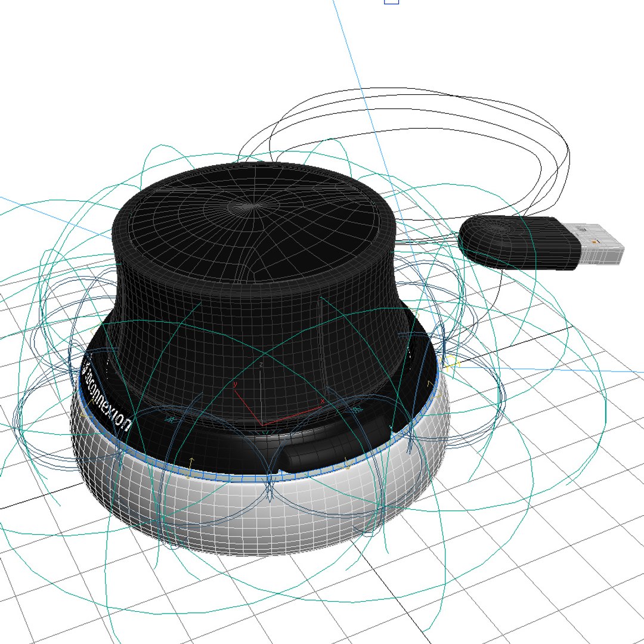
Task: Click the red XYZ axis gizmo origin
Action: (x=262, y=425)
